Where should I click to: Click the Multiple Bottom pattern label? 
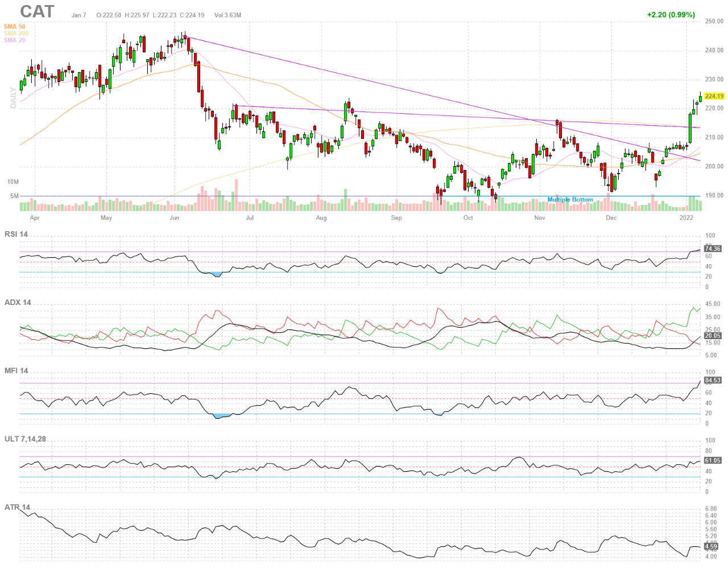(x=570, y=200)
